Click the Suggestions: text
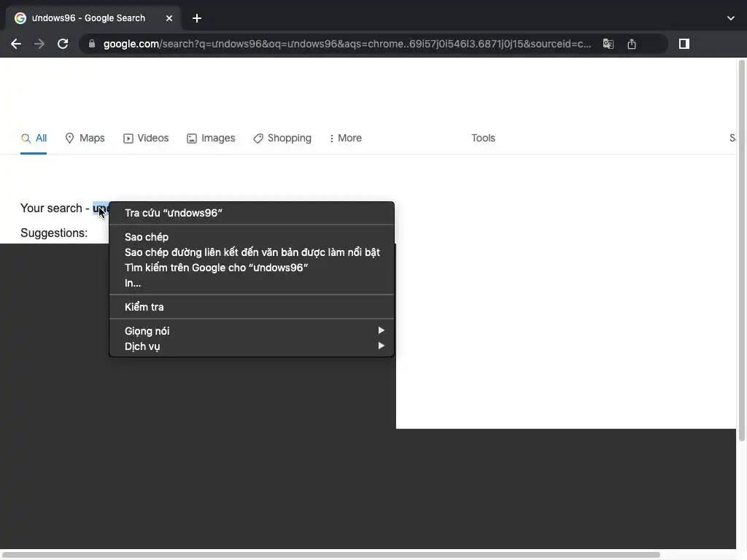Screen dimensions: 747x560 coord(54,233)
